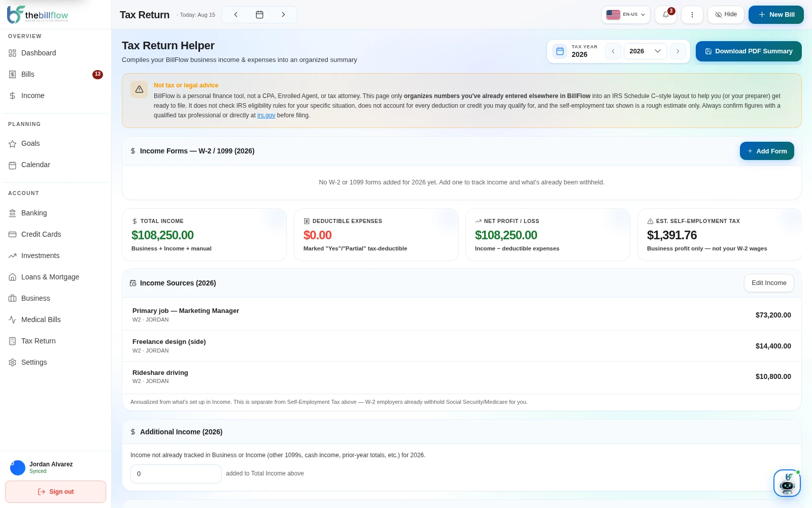Open the date picker calendar icon
812x508 pixels.
click(x=259, y=15)
